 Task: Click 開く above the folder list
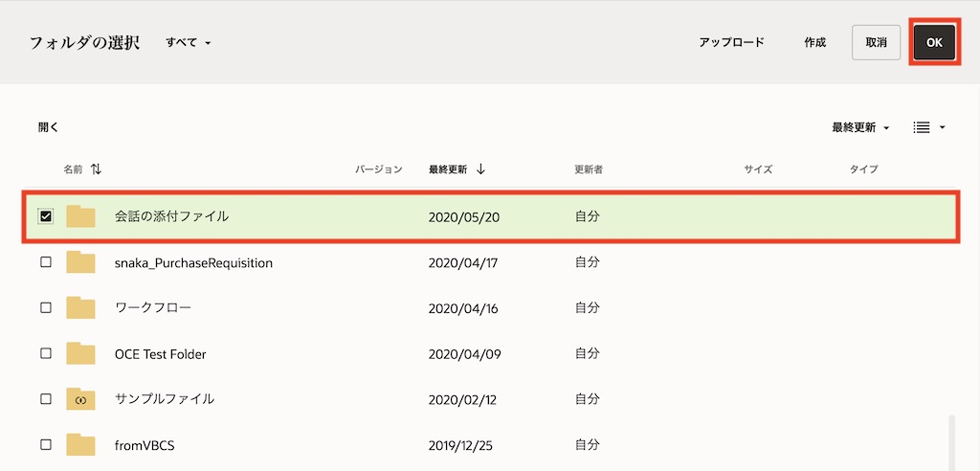(49, 127)
